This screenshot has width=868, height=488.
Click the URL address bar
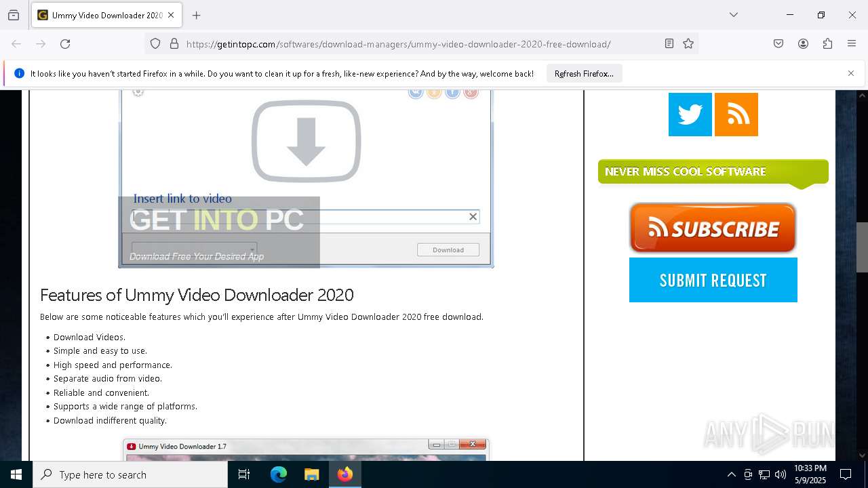click(x=420, y=43)
